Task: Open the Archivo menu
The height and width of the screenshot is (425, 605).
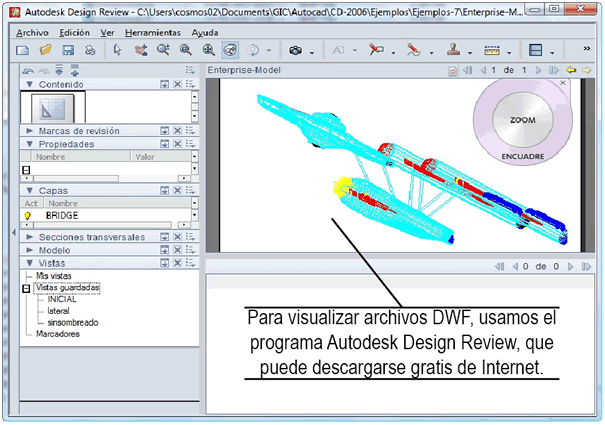Action: pos(32,32)
